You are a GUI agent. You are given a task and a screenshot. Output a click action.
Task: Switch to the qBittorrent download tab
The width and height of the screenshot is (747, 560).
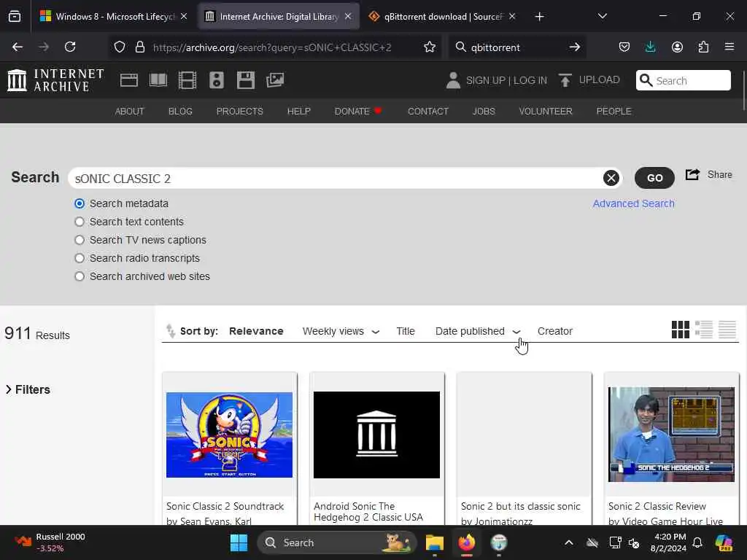point(443,17)
